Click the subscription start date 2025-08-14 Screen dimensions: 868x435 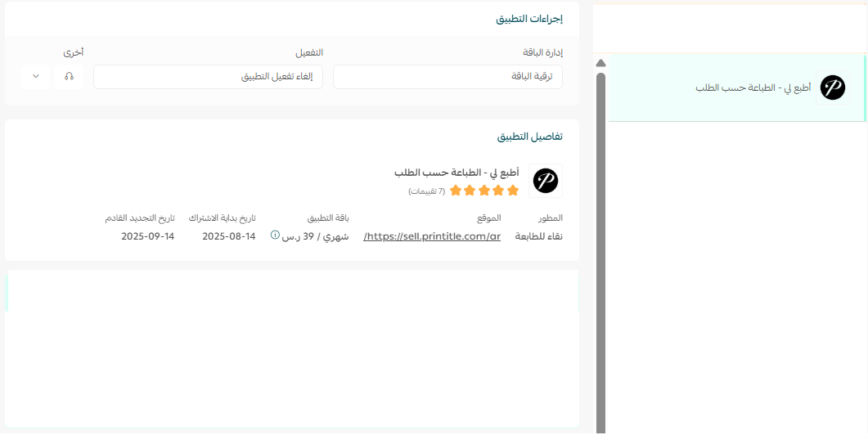(228, 236)
